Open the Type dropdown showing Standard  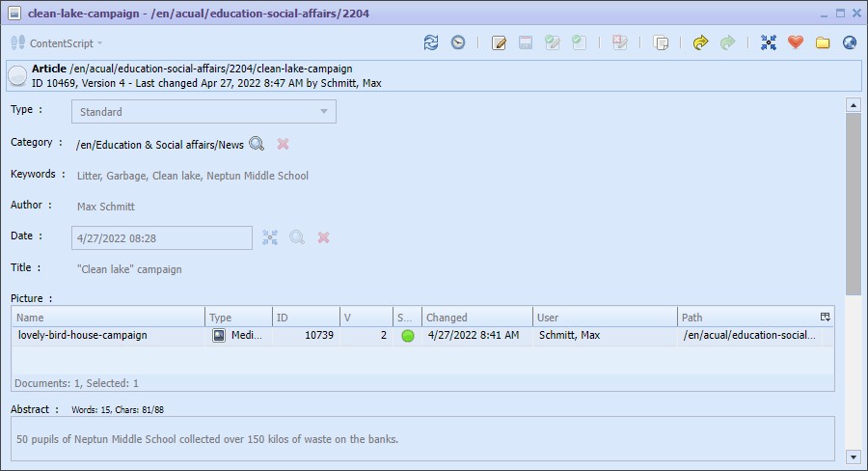coord(203,111)
